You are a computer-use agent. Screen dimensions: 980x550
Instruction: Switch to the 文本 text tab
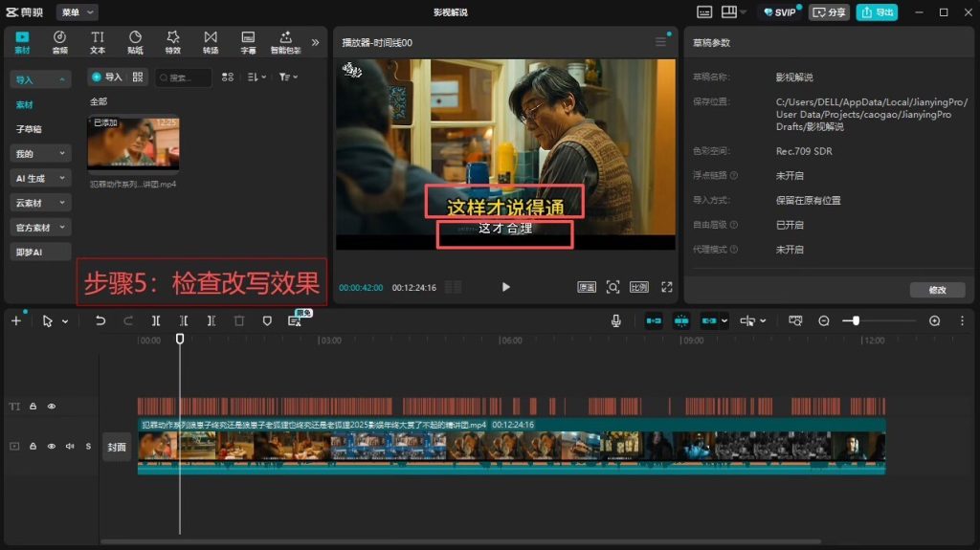coord(98,42)
